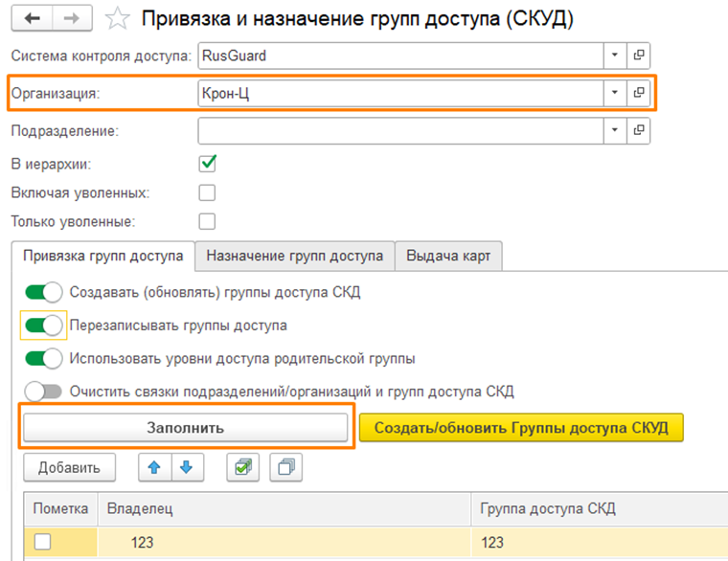Add form to favorites with star icon
This screenshot has width=728, height=561.
(117, 19)
